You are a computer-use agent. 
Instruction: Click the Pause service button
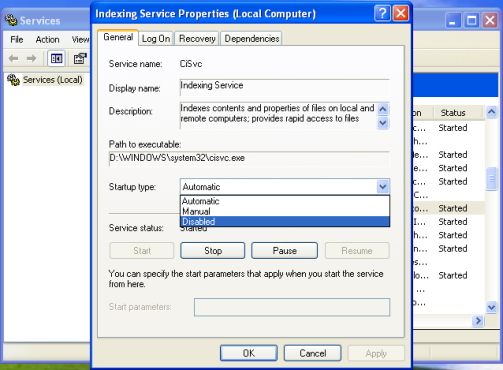click(x=284, y=251)
